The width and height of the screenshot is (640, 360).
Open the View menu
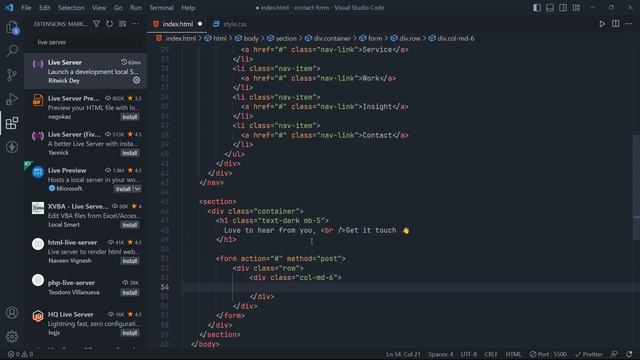click(99, 8)
